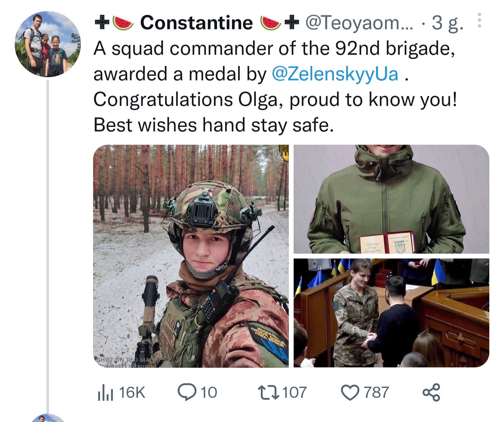This screenshot has height=422, width=504.
Task: Open the soldier selfie forest photo
Action: click(x=191, y=256)
